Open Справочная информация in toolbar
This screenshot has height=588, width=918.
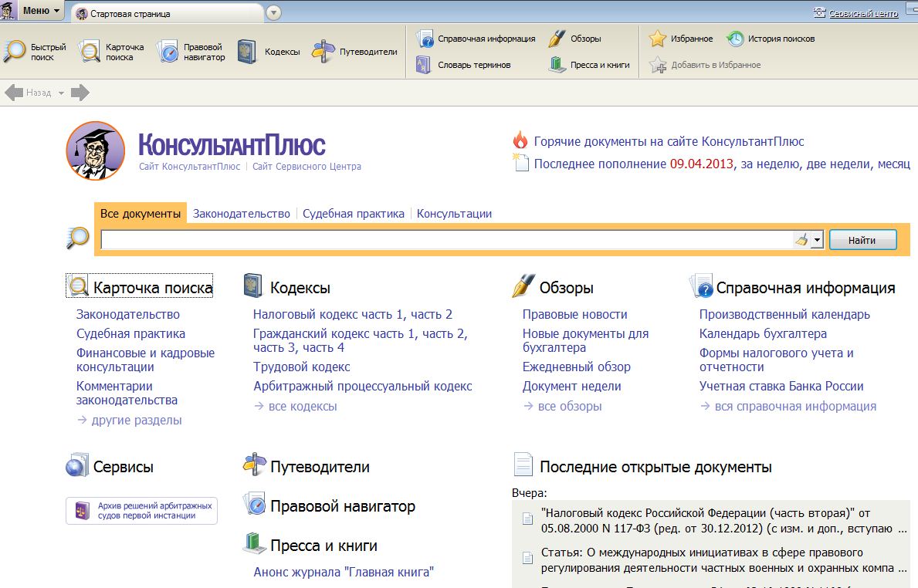[476, 39]
